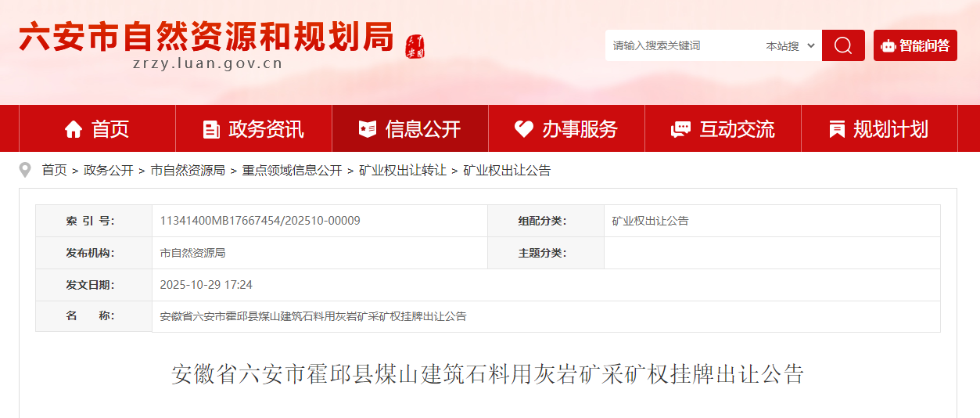Viewport: 980px width, 418px height.
Task: Open 重点领域信息公开 breadcrumb link
Action: 292,171
